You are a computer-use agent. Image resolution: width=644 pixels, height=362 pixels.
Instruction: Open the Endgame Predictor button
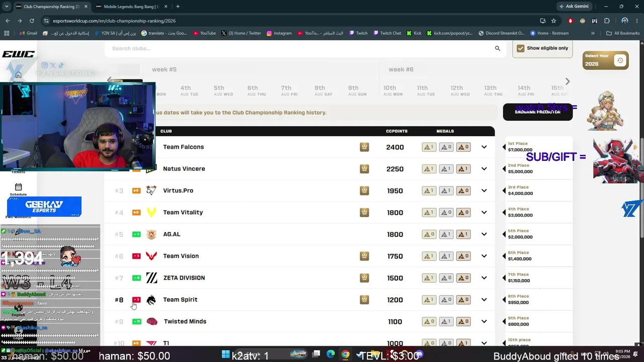tap(538, 112)
